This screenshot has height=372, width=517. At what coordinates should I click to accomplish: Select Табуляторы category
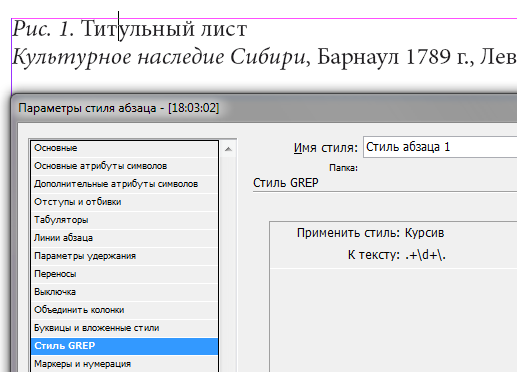(x=125, y=220)
